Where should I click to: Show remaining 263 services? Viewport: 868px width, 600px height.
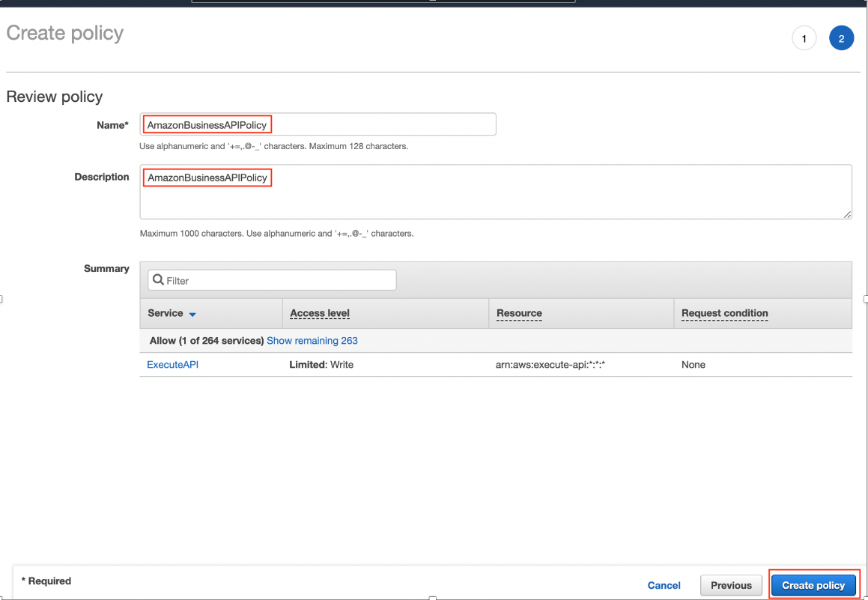click(312, 340)
